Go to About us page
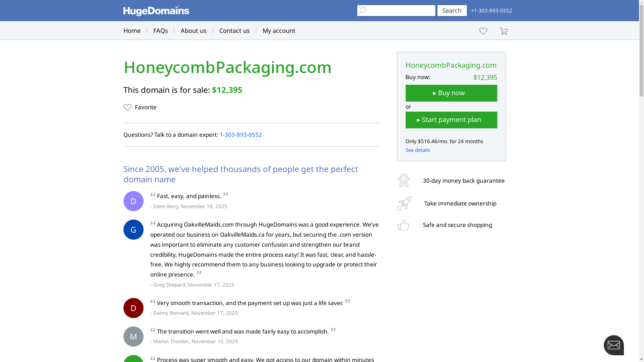 194,31
